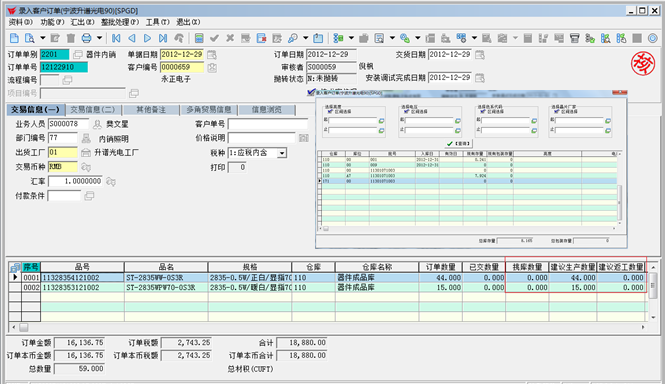
Task: Toggle 区间选择 checkbox under 选择色系代码
Action: (483, 112)
